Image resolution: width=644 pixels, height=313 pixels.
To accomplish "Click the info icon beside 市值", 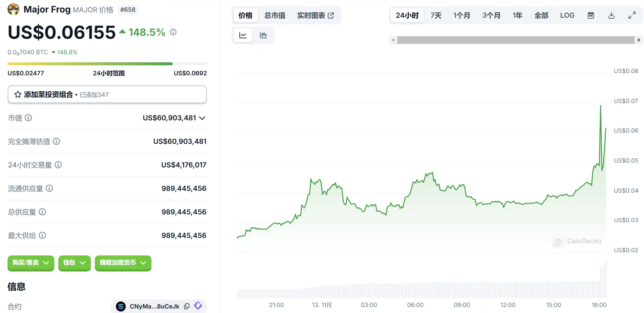I will [28, 118].
